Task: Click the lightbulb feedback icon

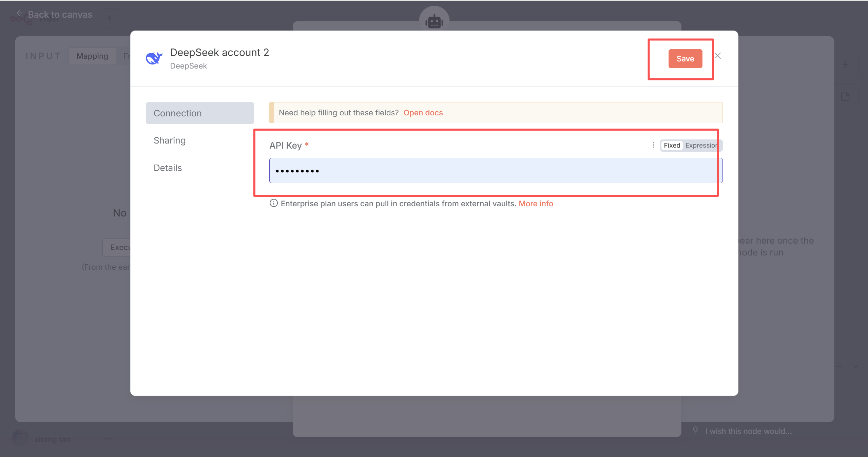Action: tap(695, 431)
